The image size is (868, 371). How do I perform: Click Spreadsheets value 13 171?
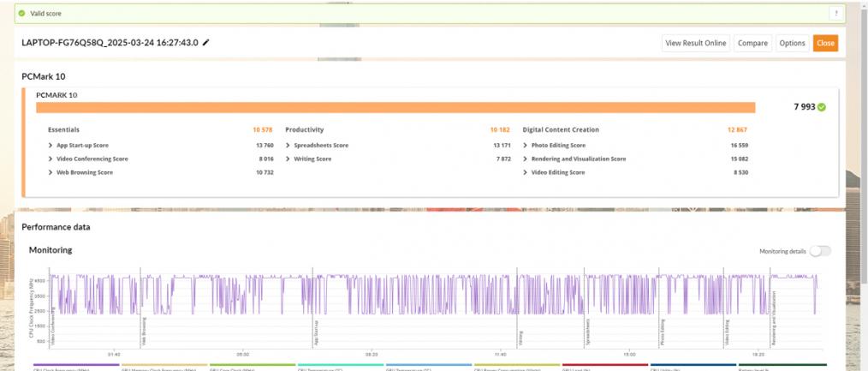pos(502,145)
